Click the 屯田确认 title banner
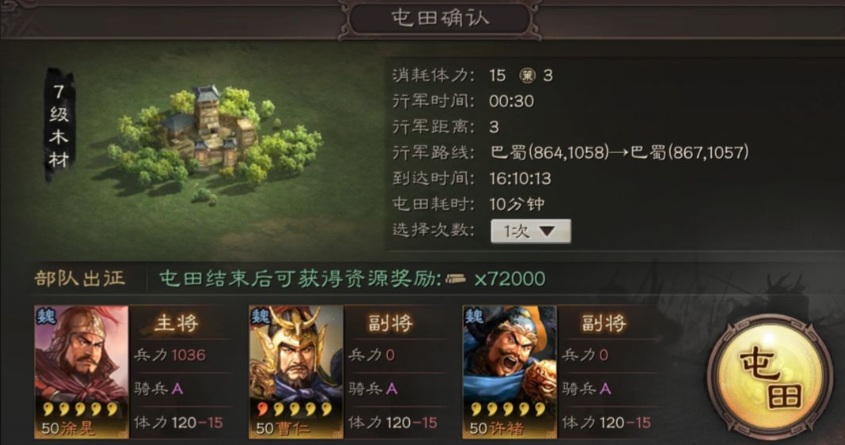The width and height of the screenshot is (845, 445). click(x=440, y=18)
